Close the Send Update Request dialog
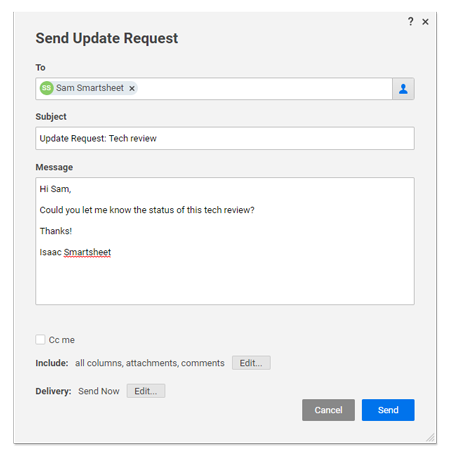 click(425, 22)
